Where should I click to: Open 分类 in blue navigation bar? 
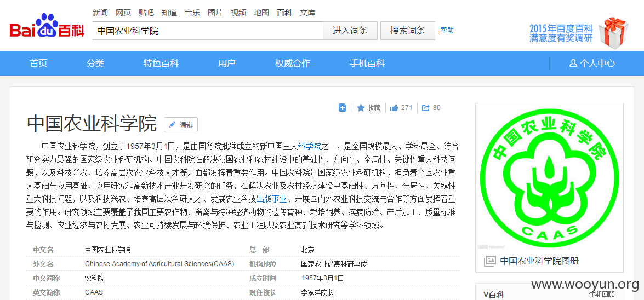tap(95, 63)
